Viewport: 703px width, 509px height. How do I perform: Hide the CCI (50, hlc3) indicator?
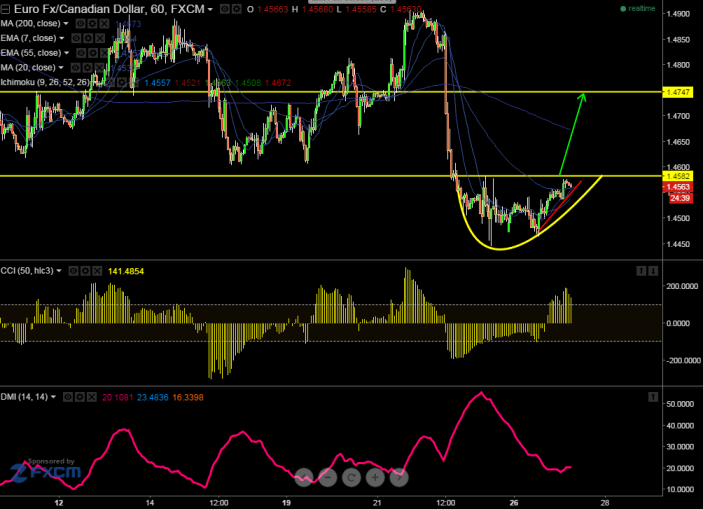[x=74, y=271]
